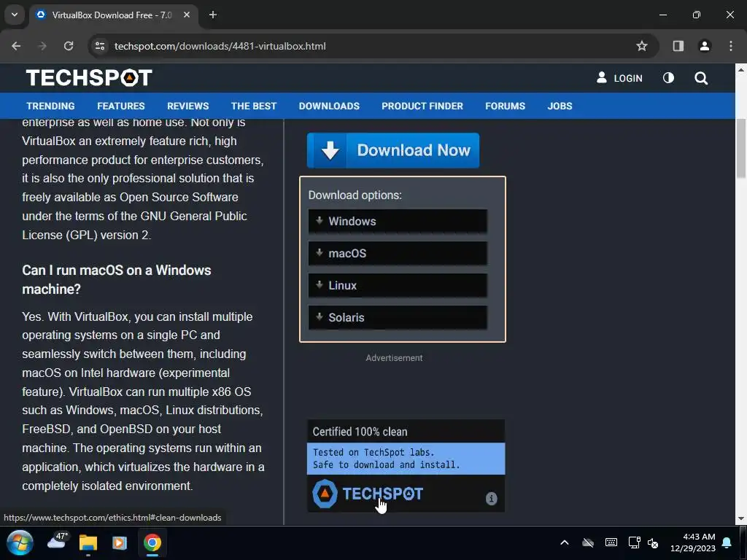The height and width of the screenshot is (560, 747).
Task: Open PRODUCT FINDER menu item
Action: (422, 106)
